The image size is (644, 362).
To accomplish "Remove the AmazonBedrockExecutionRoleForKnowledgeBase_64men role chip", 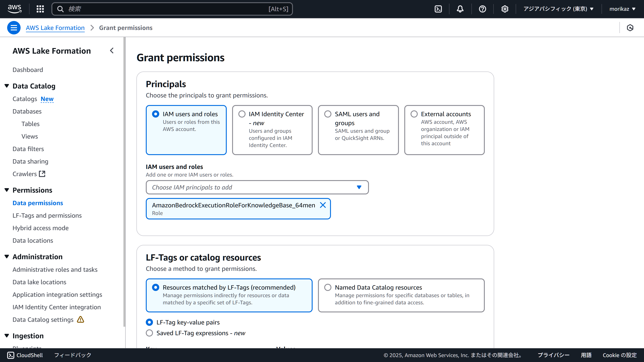I will tap(323, 205).
